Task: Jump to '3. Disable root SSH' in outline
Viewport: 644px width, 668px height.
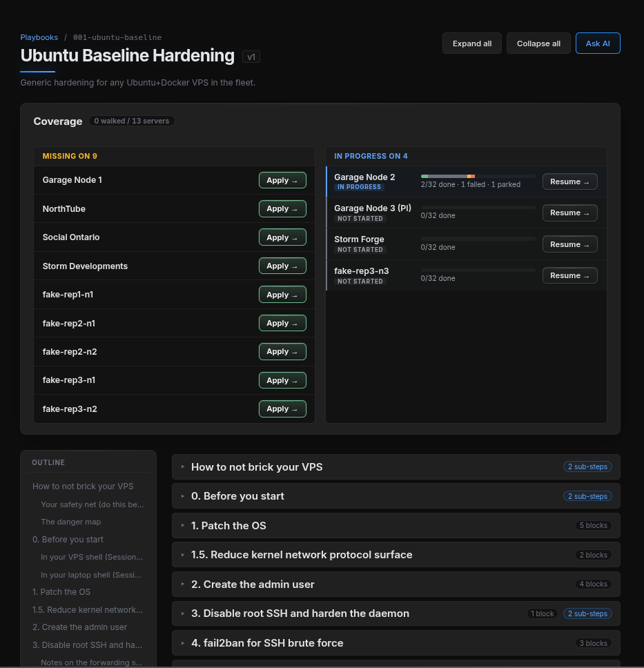Action: [x=87, y=645]
